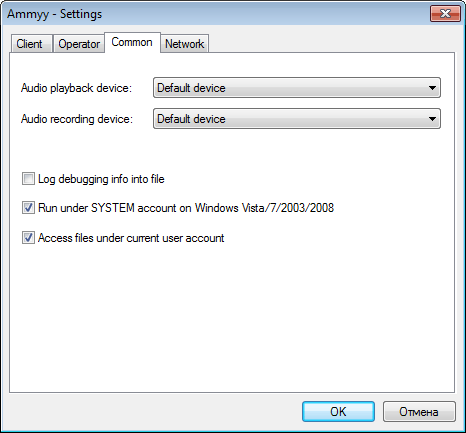Go to the Network tab
This screenshot has height=433, width=466.
point(184,44)
